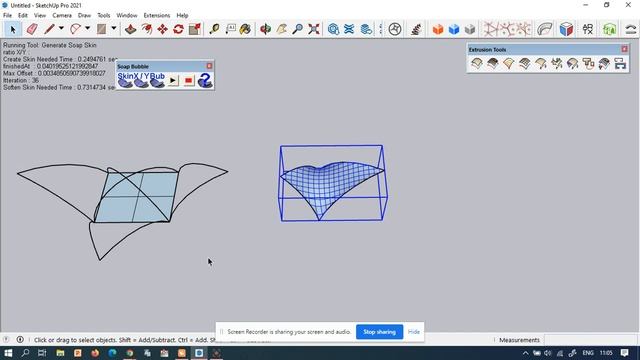The image size is (640, 360).
Task: Select the Orbit tool
Action: point(265,29)
